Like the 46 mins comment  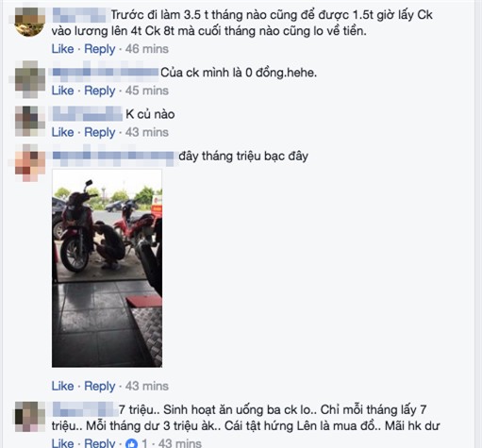click(x=62, y=49)
